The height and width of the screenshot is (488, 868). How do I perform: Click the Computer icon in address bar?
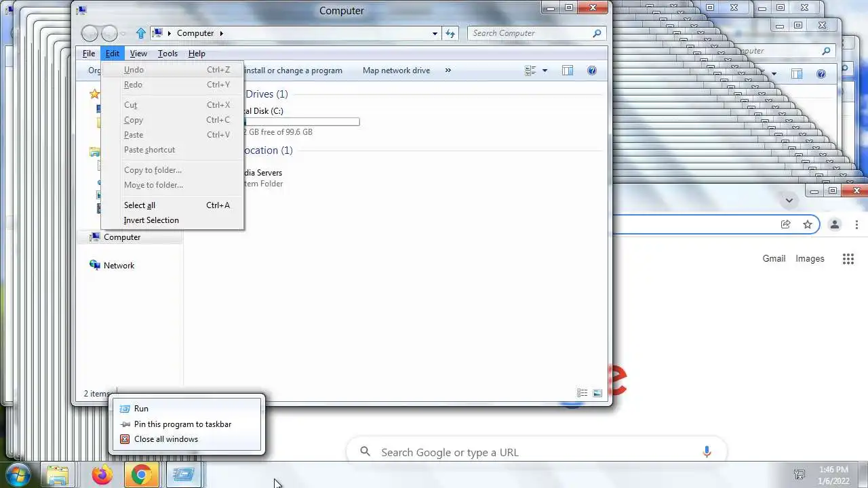pyautogui.click(x=157, y=33)
